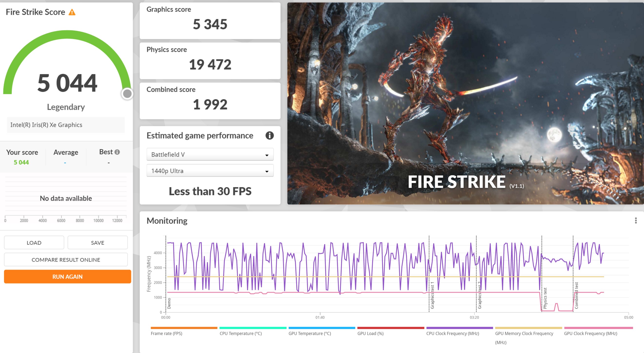Image resolution: width=644 pixels, height=353 pixels.
Task: Click the gray gauge knob indicator
Action: (127, 94)
